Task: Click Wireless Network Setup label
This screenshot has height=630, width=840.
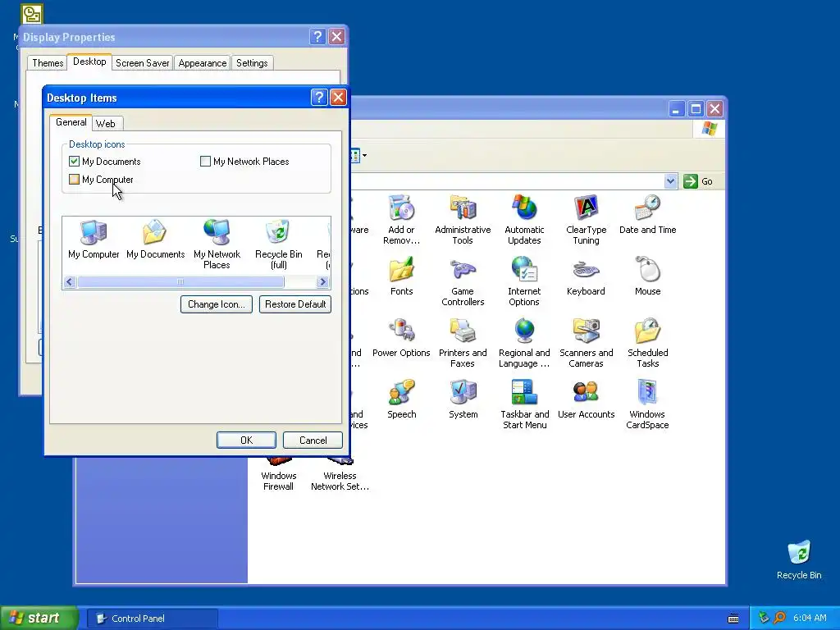Action: tap(340, 481)
